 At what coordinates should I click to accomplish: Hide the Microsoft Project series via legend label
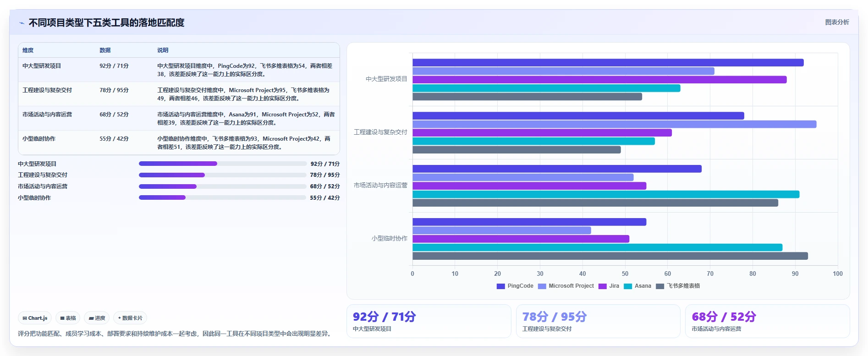pos(571,286)
